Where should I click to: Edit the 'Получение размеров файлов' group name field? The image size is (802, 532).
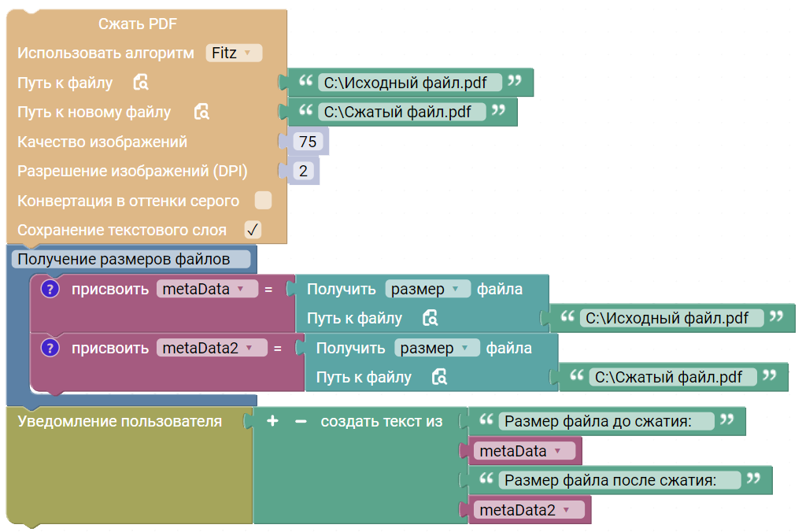pyautogui.click(x=131, y=260)
